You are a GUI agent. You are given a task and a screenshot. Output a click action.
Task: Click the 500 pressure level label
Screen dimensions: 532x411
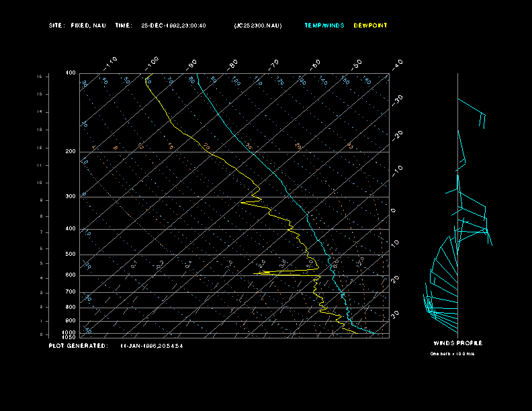(70, 255)
